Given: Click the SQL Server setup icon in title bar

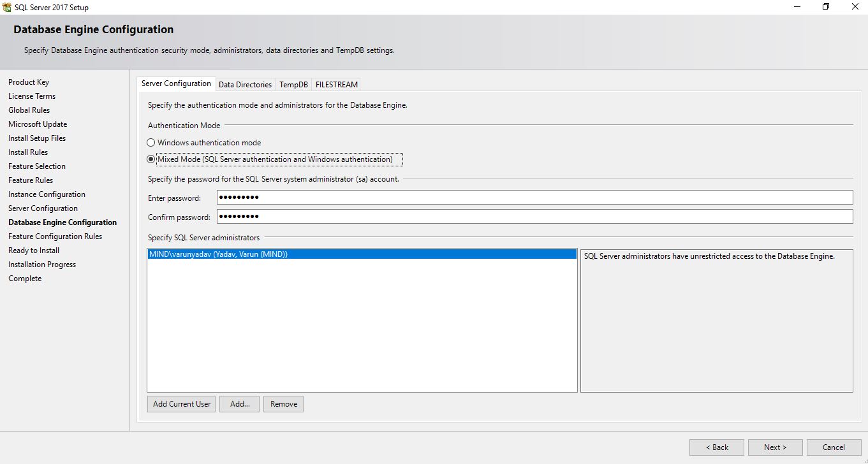Looking at the screenshot, I should [6, 6].
